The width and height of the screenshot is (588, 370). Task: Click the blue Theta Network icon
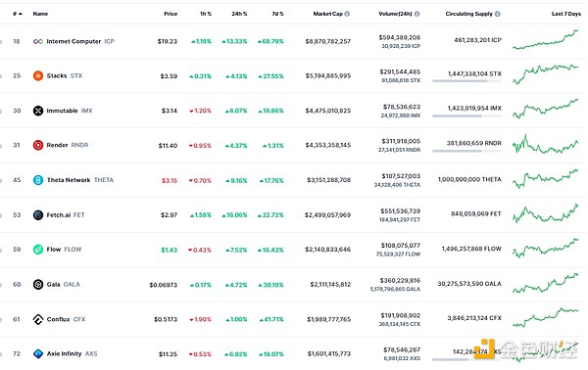pos(38,180)
